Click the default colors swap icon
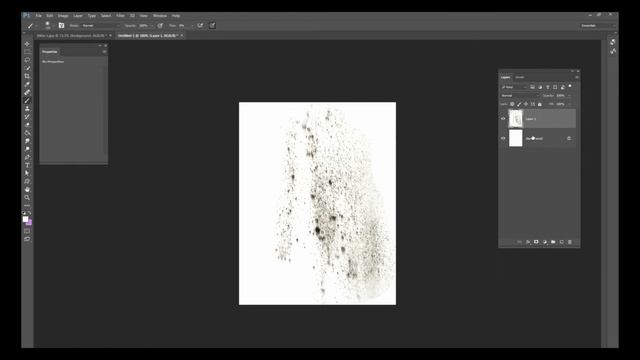This screenshot has width=640, height=360. [x=24, y=213]
